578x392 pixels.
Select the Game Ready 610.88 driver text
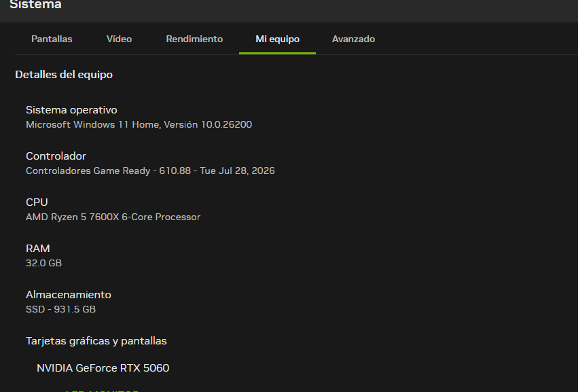[x=150, y=171]
